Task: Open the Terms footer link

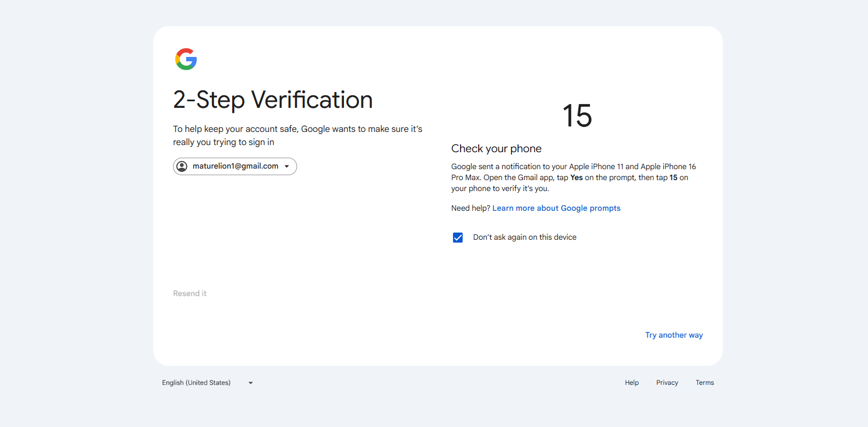Action: click(705, 383)
